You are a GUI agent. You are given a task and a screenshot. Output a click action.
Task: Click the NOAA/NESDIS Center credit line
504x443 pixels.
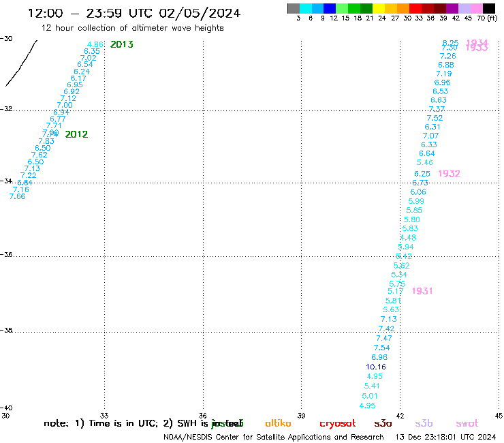tap(274, 438)
